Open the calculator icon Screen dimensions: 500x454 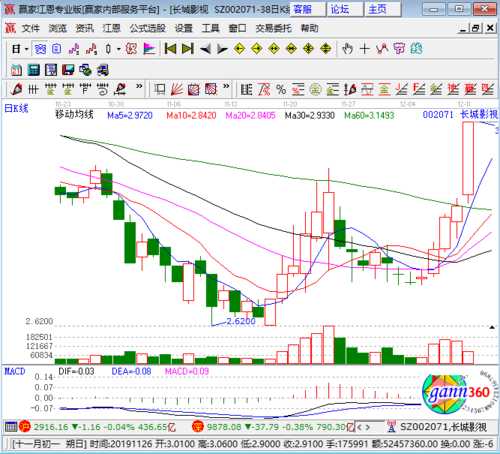point(33,70)
